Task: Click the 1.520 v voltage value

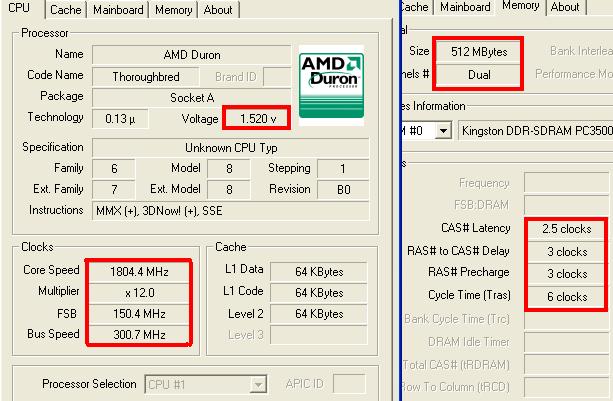Action: click(257, 118)
